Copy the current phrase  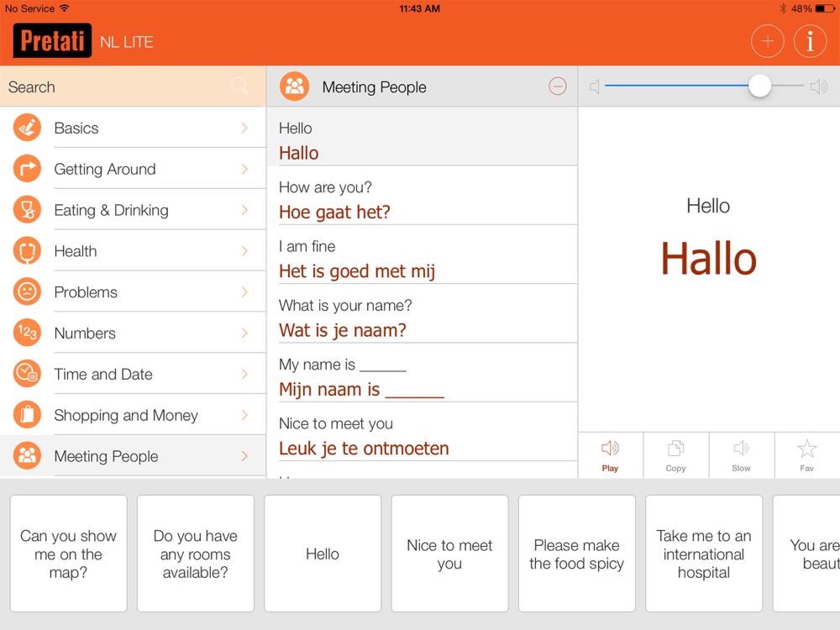(675, 455)
